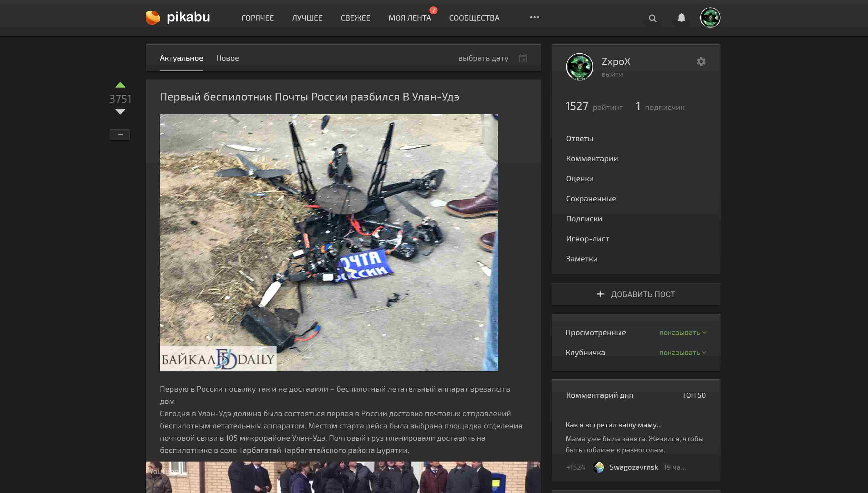Expand Просмотренные показывать dropdown
This screenshot has height=493, width=868.
point(682,332)
